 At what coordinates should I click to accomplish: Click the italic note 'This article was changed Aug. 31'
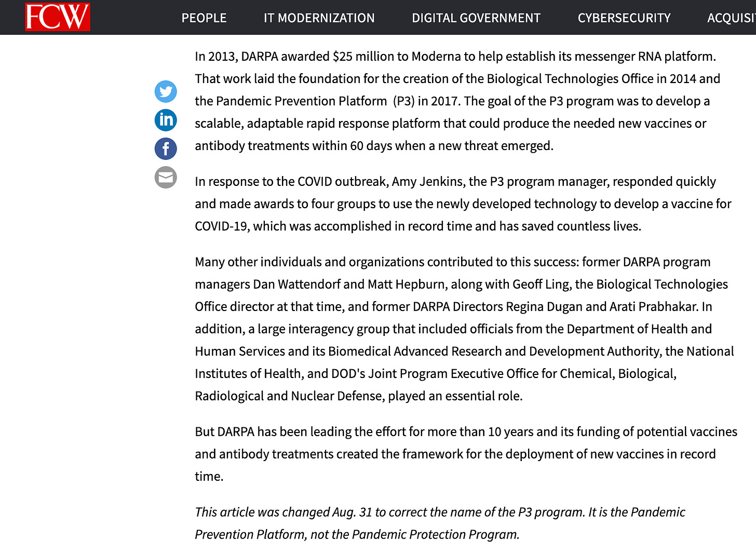tap(283, 512)
